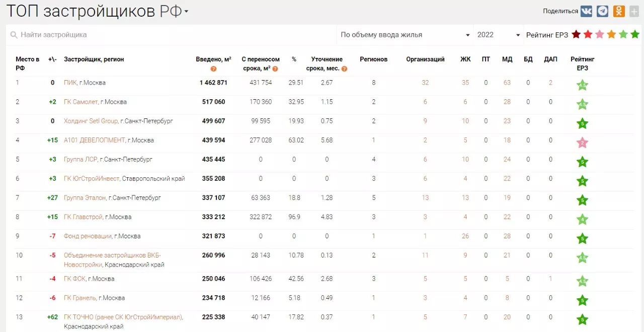
Task: Open the ГК Самолет developer link
Action: point(80,102)
